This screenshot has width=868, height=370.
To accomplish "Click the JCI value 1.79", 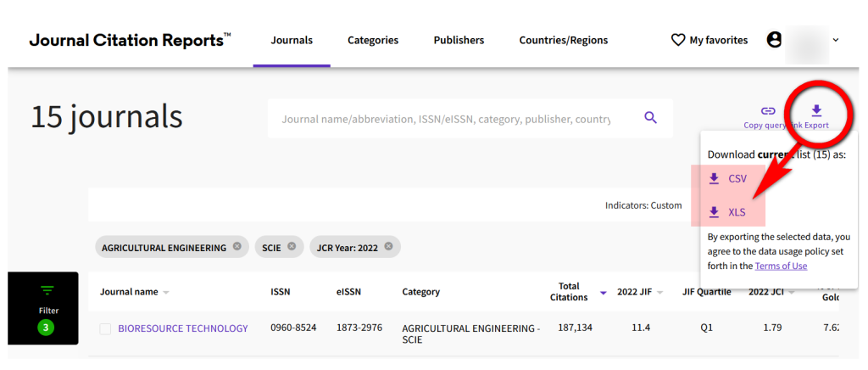I will point(772,328).
